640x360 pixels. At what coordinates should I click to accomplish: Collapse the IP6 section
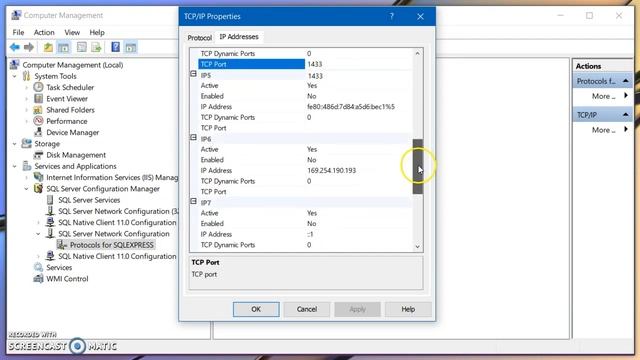tap(193, 138)
